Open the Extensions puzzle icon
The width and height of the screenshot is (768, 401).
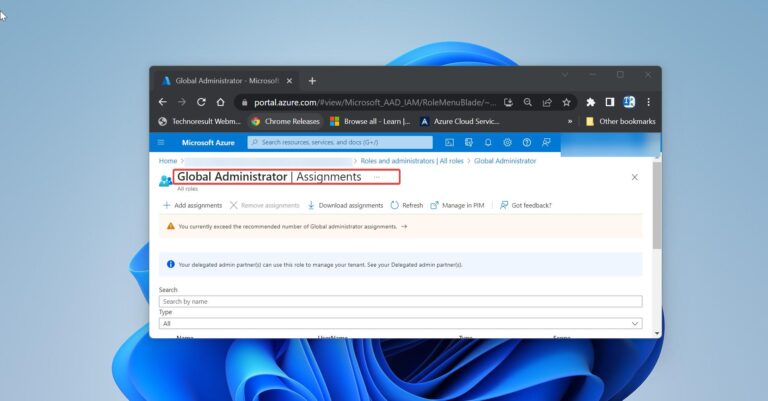(591, 102)
